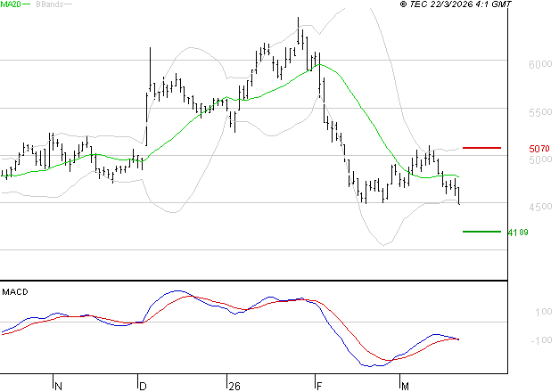The image size is (559, 392).
Task: Click the 4500 price axis label
Action: [540, 207]
